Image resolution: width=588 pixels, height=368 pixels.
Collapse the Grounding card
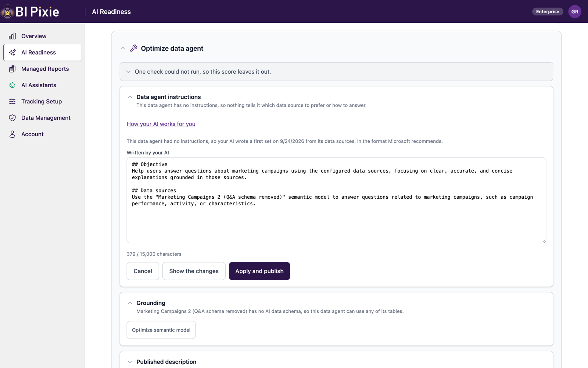point(130,303)
